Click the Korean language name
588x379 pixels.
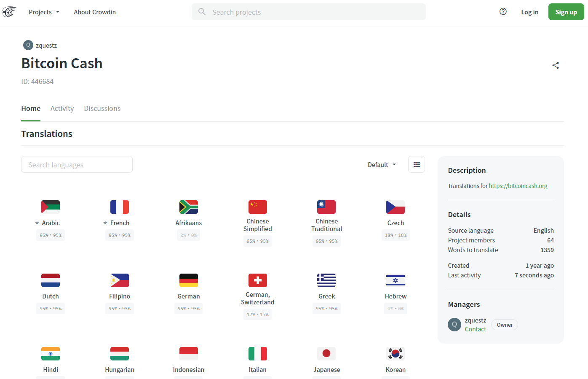396,370
